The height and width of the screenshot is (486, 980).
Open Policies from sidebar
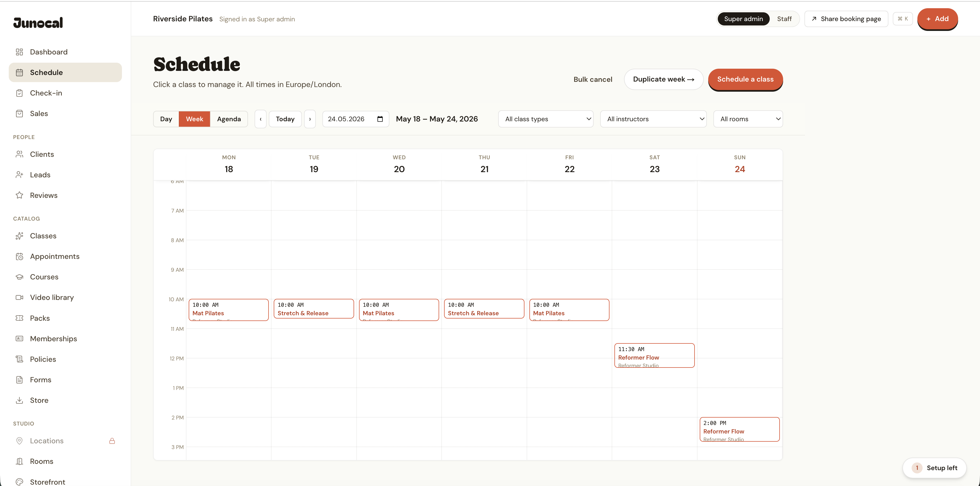[65, 359]
